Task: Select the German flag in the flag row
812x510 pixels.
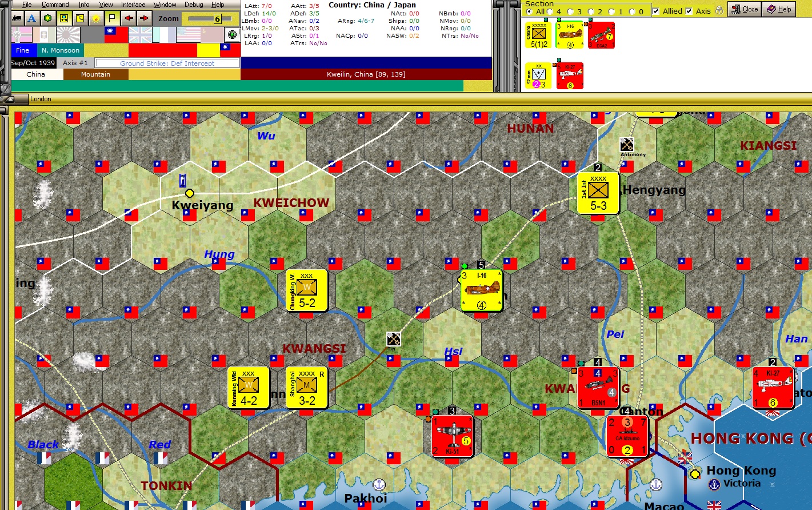Action: 23,35
